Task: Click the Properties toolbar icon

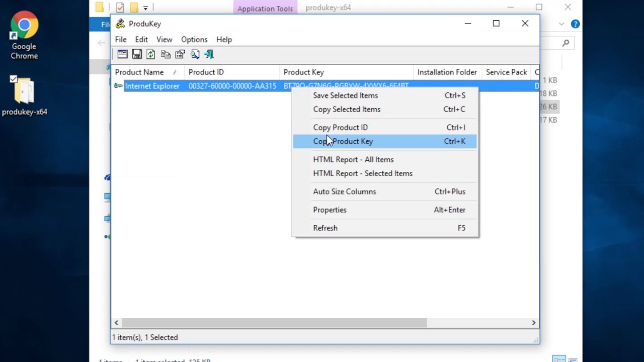Action: 180,54
